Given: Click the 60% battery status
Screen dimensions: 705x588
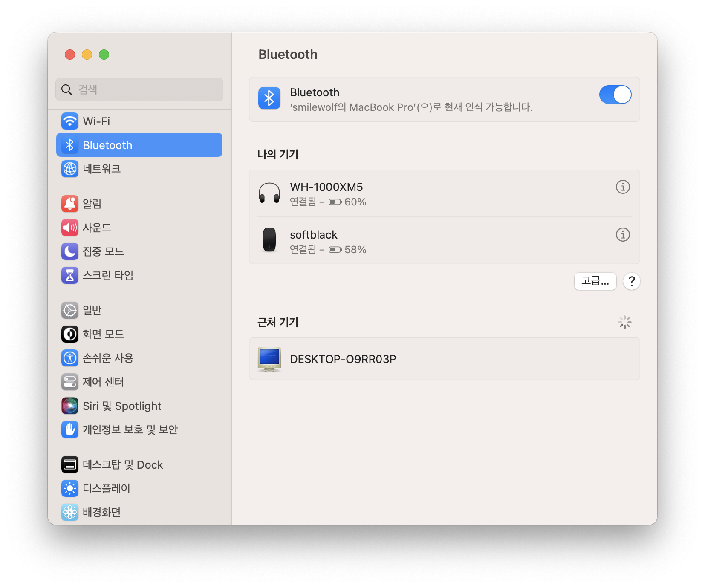Looking at the screenshot, I should tap(347, 202).
